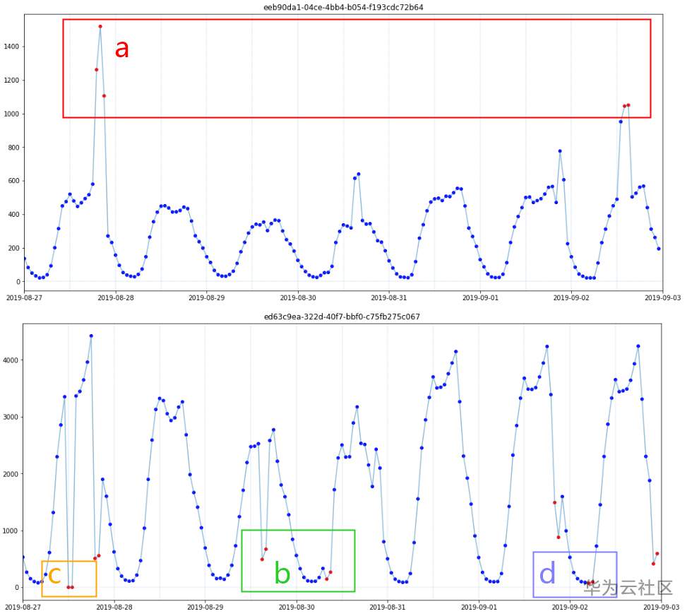Image resolution: width=687 pixels, height=616 pixels.
Task: Select the 2019-08-27 label on the top chart axis
Action: [x=24, y=297]
